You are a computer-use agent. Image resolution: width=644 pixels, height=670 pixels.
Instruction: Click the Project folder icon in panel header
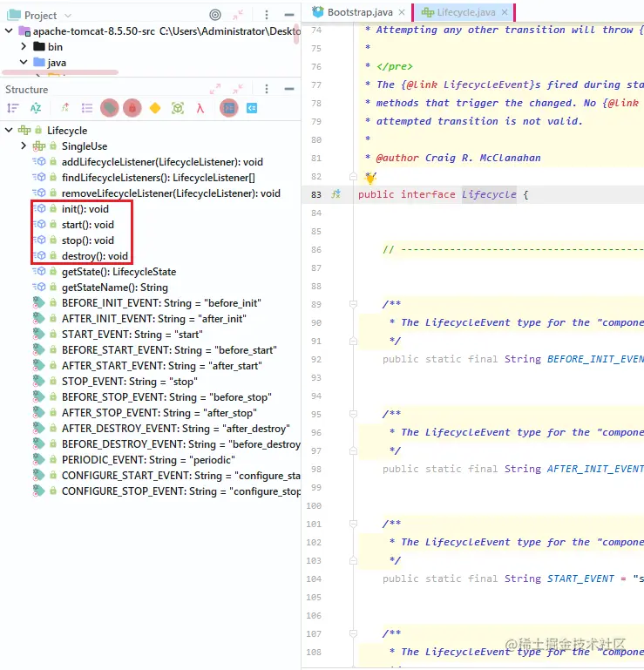14,15
